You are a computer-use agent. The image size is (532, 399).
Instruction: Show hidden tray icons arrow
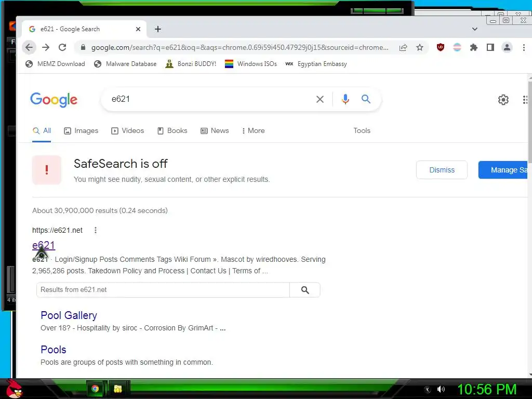tap(428, 390)
